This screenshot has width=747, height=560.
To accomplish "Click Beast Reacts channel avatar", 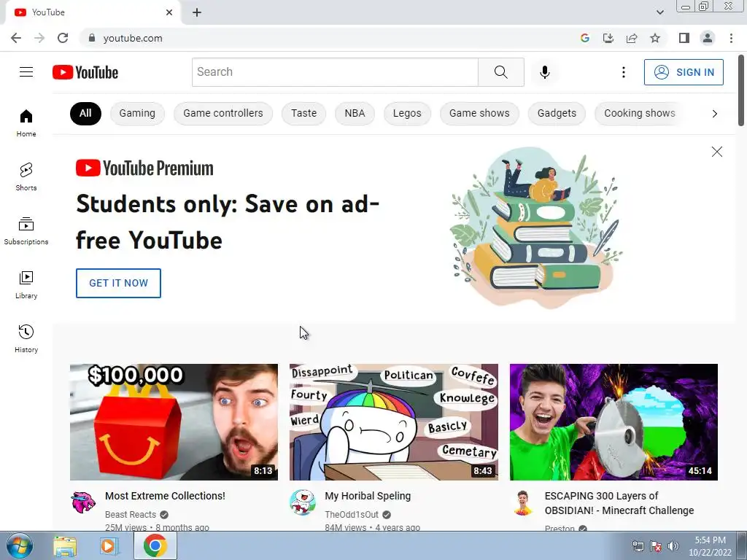I will (83, 502).
